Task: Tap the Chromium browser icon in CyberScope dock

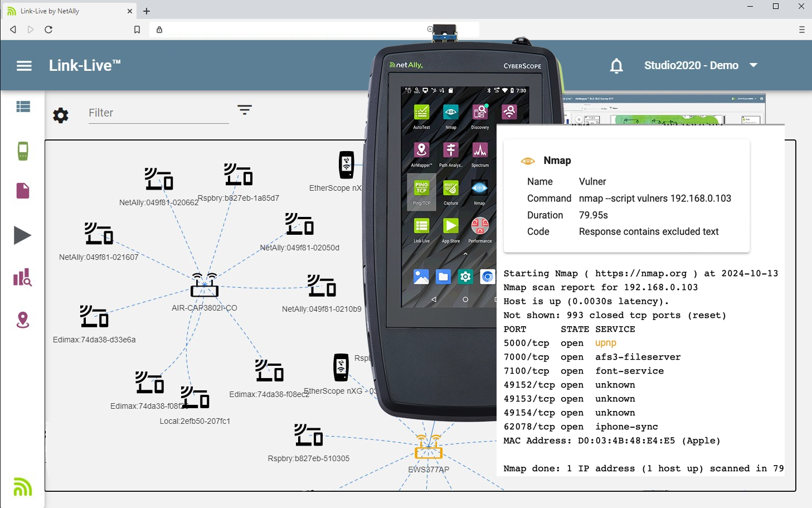Action: click(x=488, y=277)
